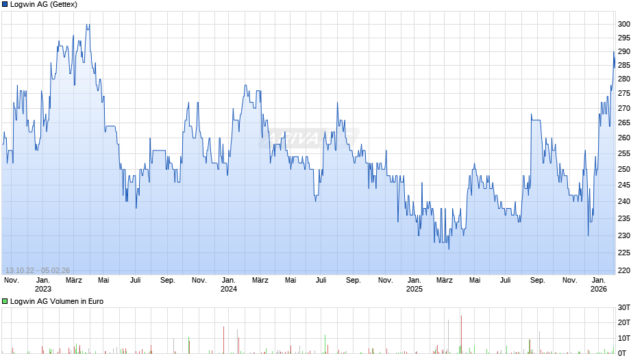Click the 'Logwin AG Volumen in Euro' label
The image size is (644, 360).
[x=57, y=301]
